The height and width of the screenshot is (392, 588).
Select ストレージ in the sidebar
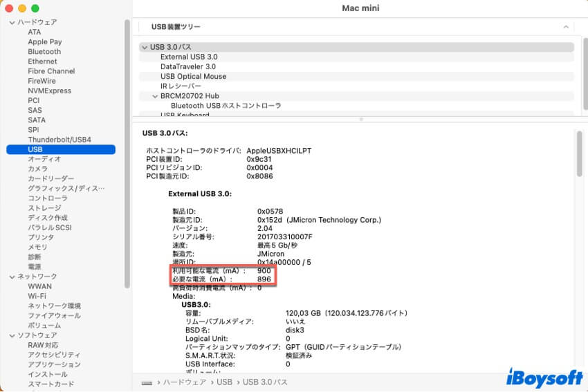(x=45, y=207)
